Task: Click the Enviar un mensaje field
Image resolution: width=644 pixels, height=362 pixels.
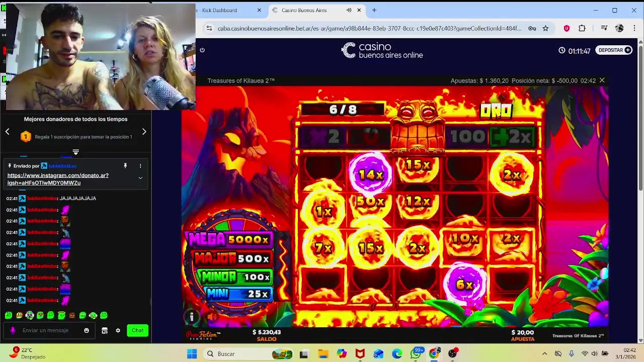Action: pos(49,330)
